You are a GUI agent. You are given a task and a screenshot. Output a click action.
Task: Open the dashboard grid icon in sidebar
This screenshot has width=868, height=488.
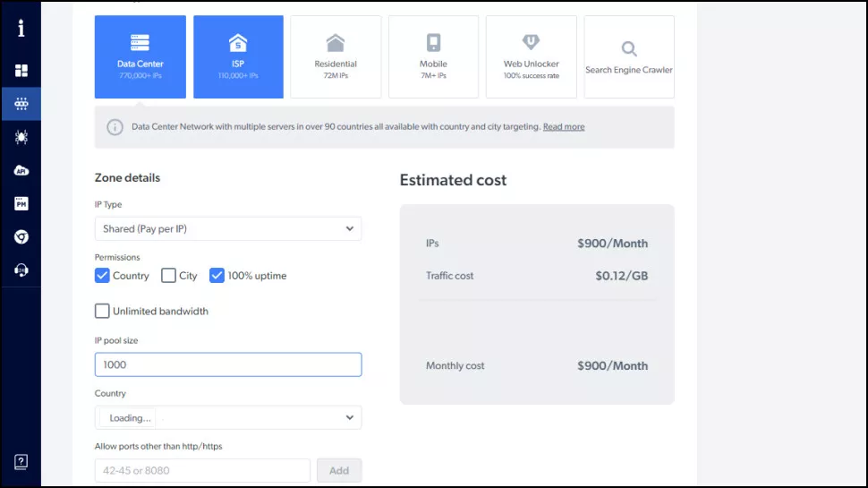click(21, 71)
